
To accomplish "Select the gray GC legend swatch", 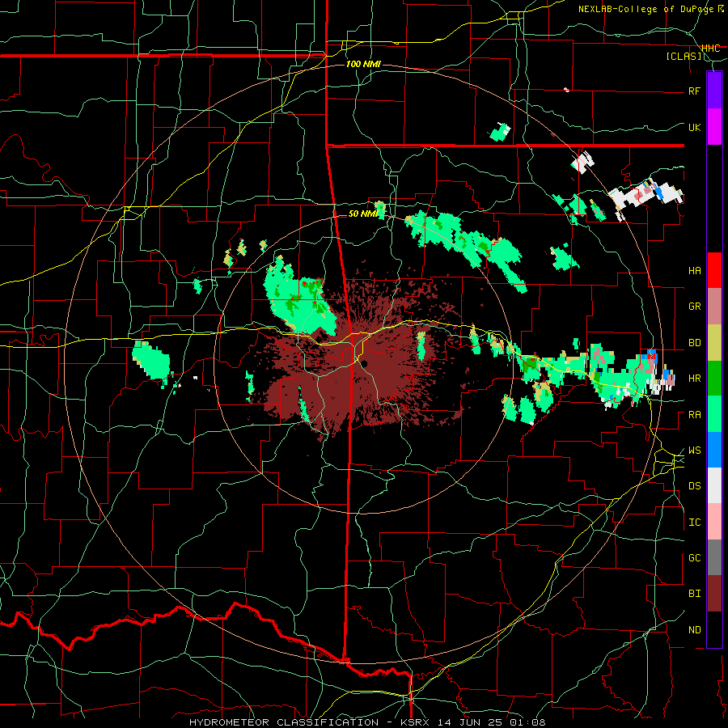I will 714,557.
